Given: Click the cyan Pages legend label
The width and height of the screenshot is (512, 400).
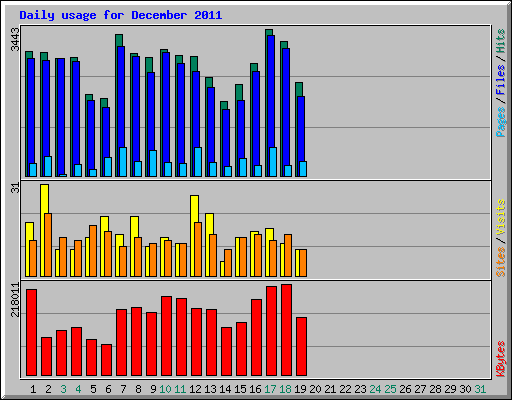Looking at the screenshot, I should click(500, 121).
